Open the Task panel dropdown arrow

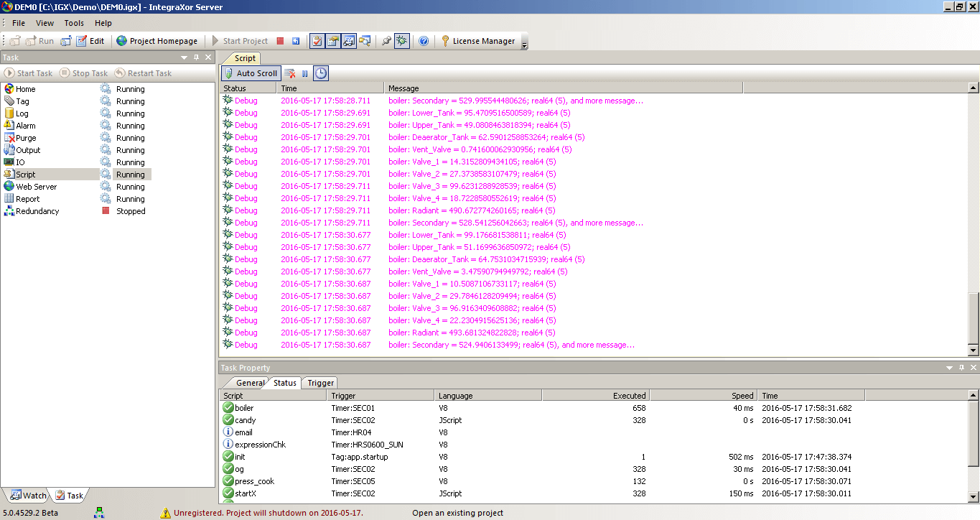[185, 57]
